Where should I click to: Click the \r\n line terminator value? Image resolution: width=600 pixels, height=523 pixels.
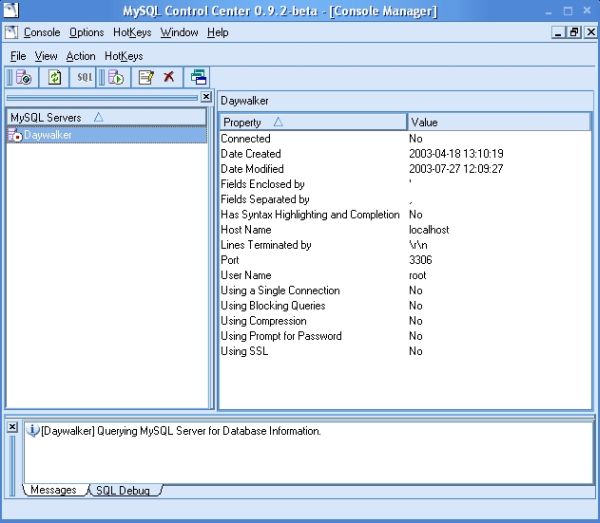pyautogui.click(x=418, y=245)
